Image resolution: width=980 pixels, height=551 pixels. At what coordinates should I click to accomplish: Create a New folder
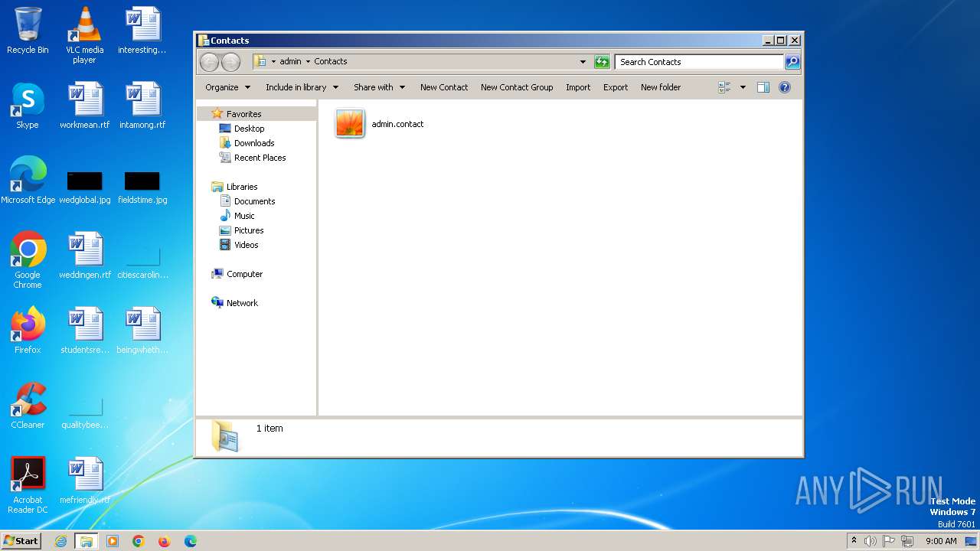[x=661, y=87]
